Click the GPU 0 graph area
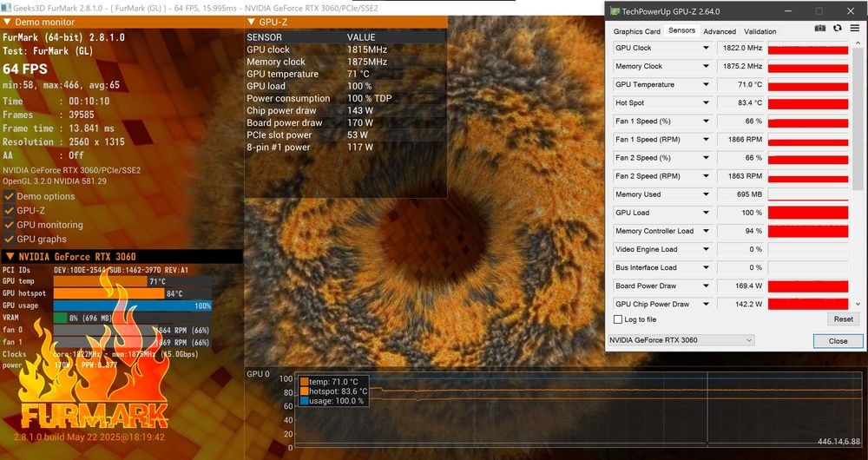This screenshot has width=868, height=460. 578,410
